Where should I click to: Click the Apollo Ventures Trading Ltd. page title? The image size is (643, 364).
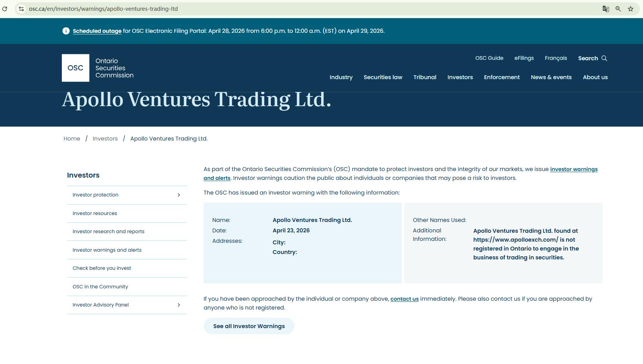pyautogui.click(x=197, y=100)
